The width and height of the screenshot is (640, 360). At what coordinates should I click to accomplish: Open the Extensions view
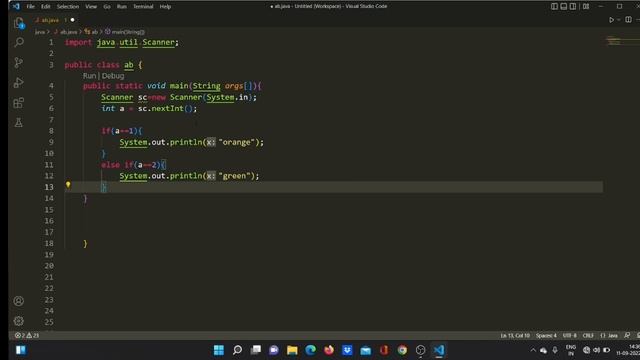(x=19, y=102)
